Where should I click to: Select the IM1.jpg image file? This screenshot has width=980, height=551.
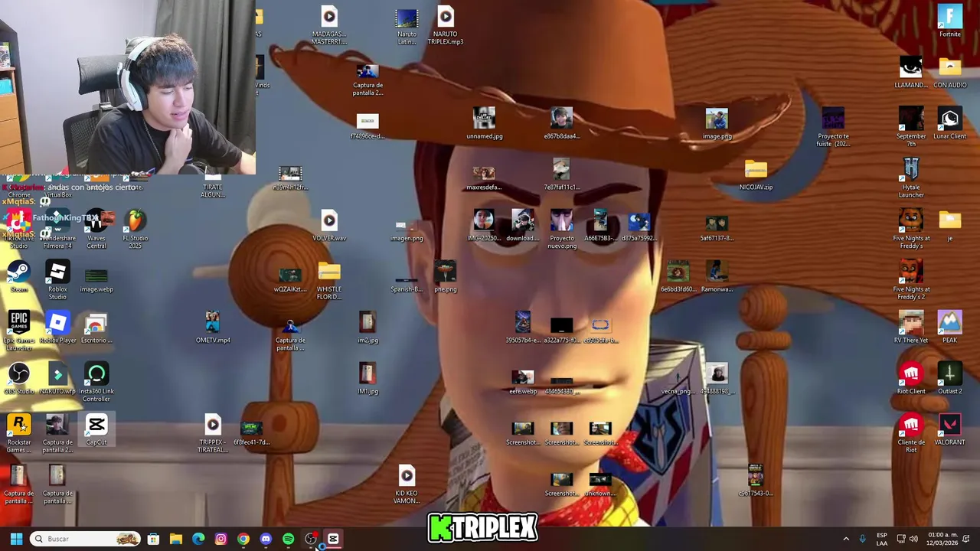coord(367,379)
